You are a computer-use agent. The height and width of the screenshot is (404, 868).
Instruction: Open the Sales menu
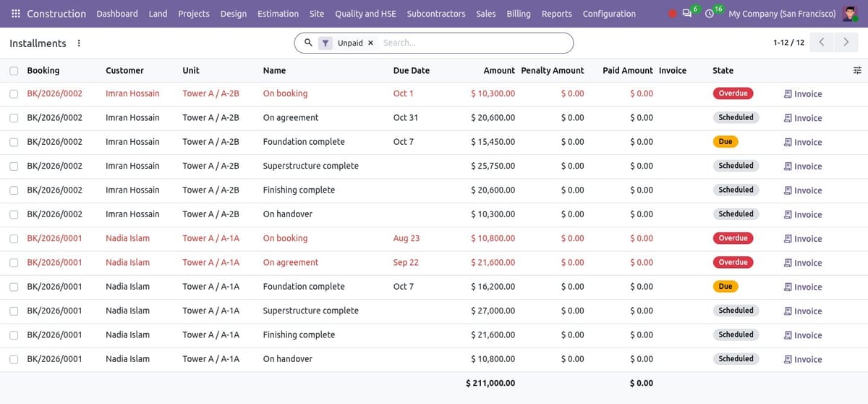[x=486, y=14]
